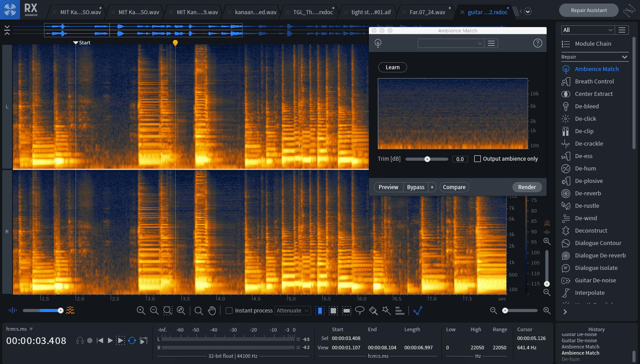Select the grab hand tool

coord(212,310)
